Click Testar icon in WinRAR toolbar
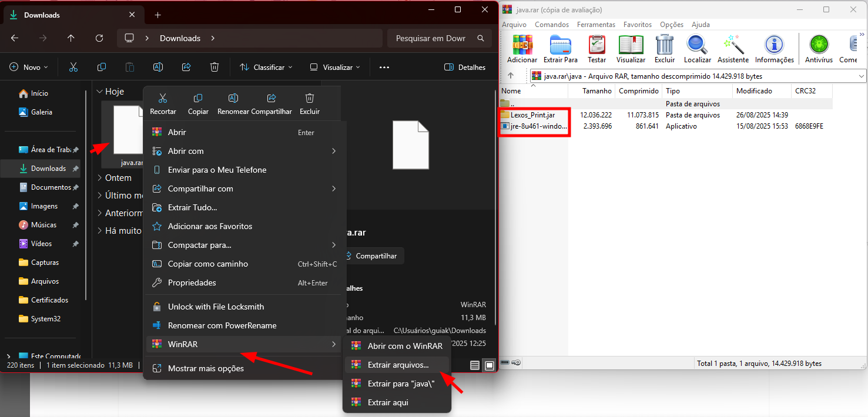Screen dimensions: 868x417 click(596, 49)
